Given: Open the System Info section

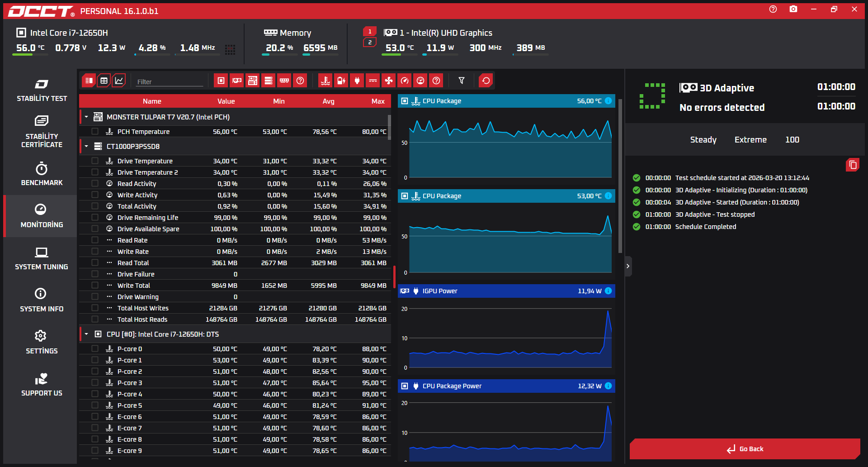Looking at the screenshot, I should 42,300.
